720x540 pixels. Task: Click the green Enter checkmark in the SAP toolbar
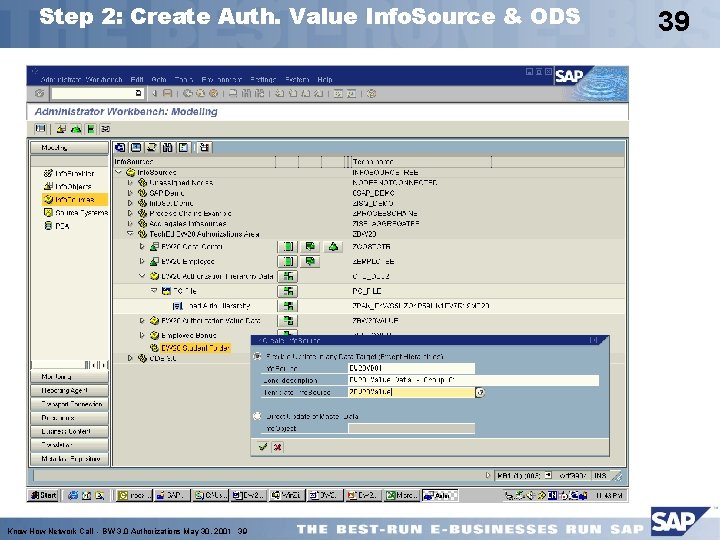pyautogui.click(x=39, y=93)
